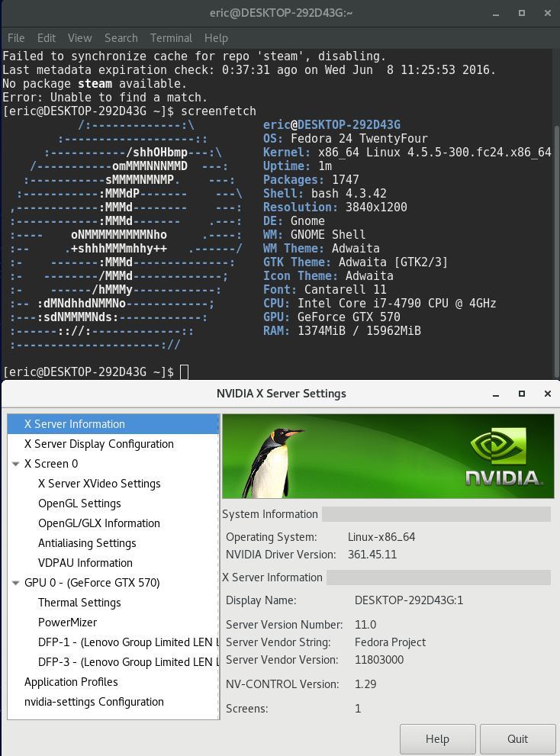The image size is (560, 756).
Task: Click the NVIDIA X Server Settings title bar
Action: [x=282, y=394]
